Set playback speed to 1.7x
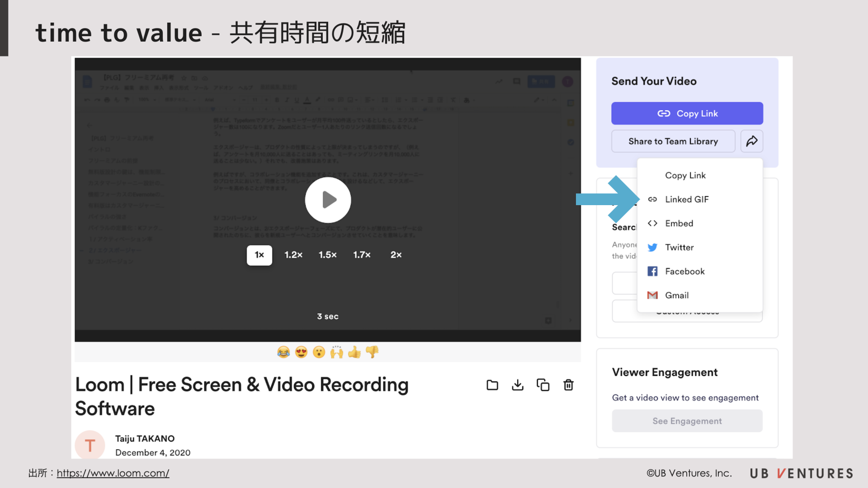Viewport: 868px width, 488px height. click(x=362, y=255)
